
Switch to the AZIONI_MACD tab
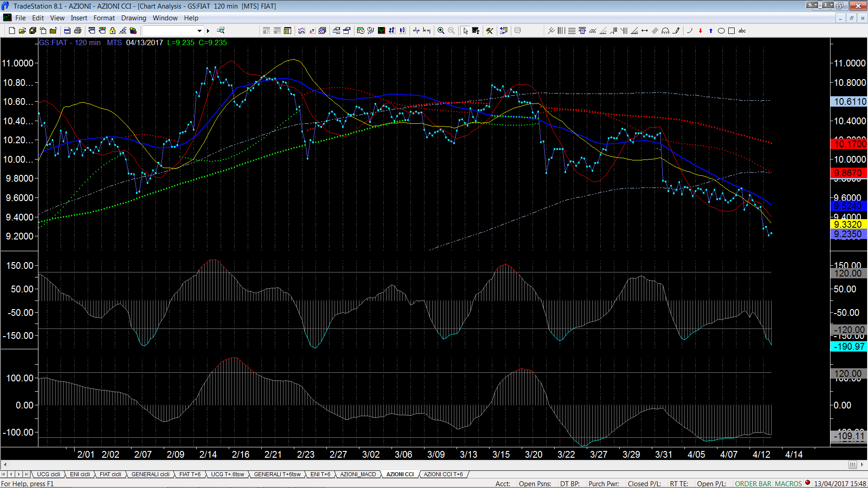[358, 474]
